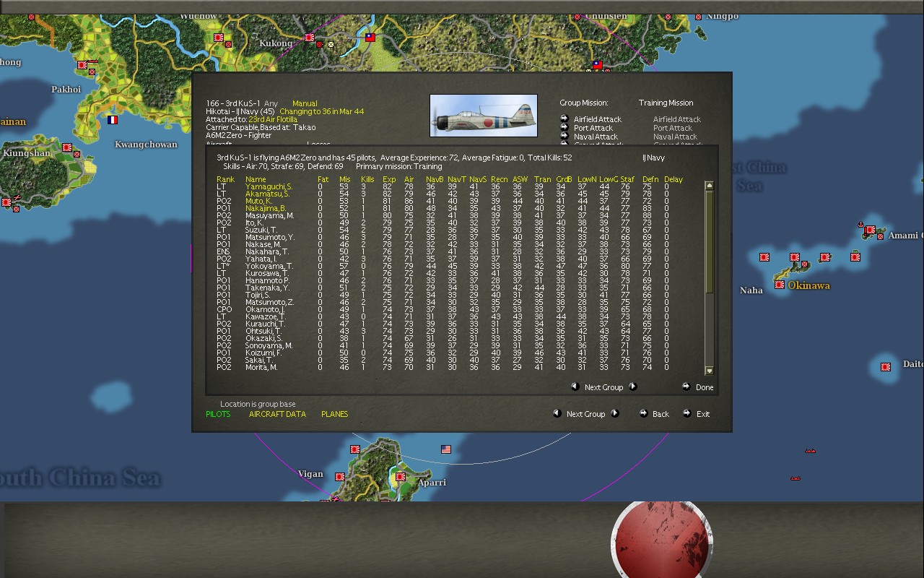924x578 pixels.
Task: Sort pilots by the Air column header
Action: [x=409, y=179]
